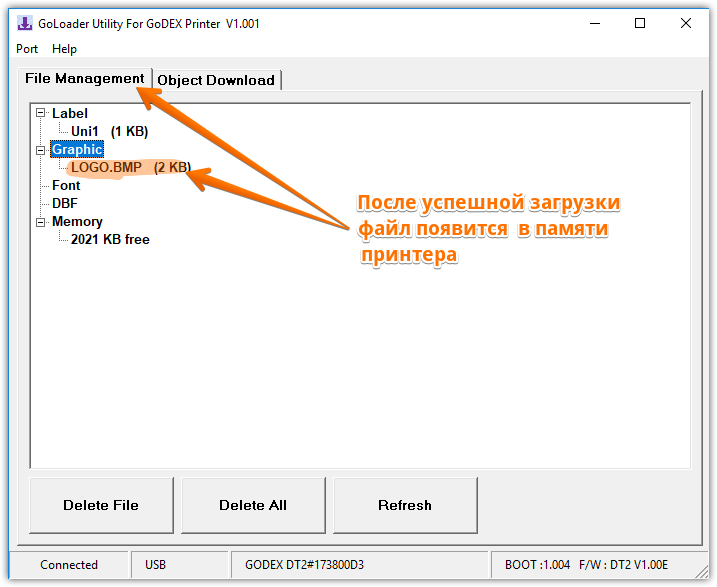The height and width of the screenshot is (587, 717).
Task: Switch to the Object Download tab
Action: (216, 80)
